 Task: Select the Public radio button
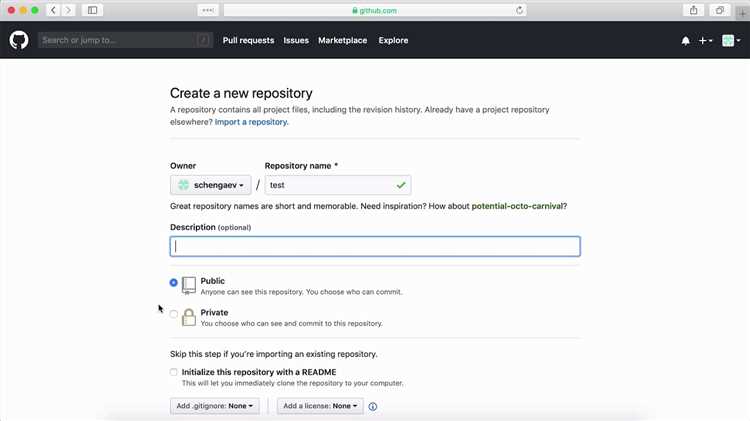pyautogui.click(x=174, y=283)
